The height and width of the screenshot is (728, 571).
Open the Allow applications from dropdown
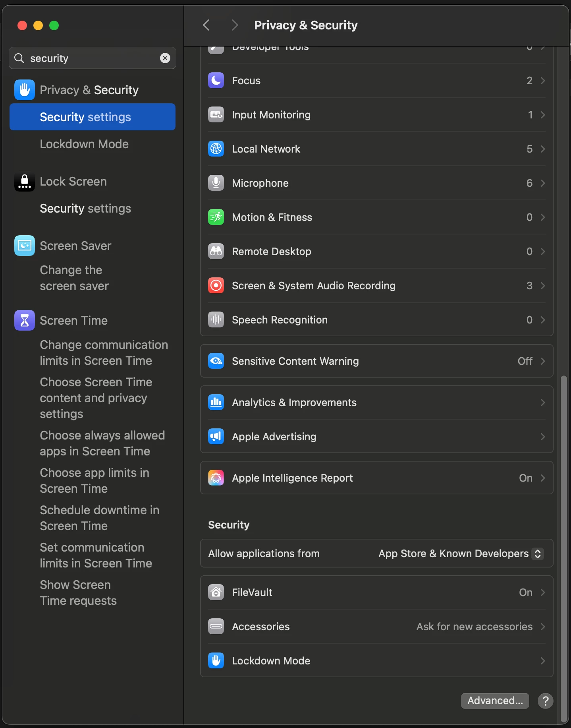click(461, 554)
